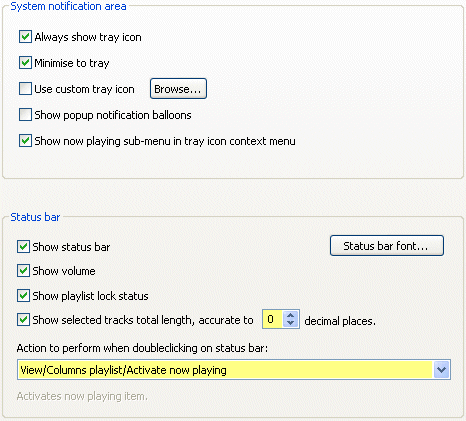Image resolution: width=466 pixels, height=421 pixels.
Task: Toggle Minimise to tray checkbox
Action: [x=25, y=63]
